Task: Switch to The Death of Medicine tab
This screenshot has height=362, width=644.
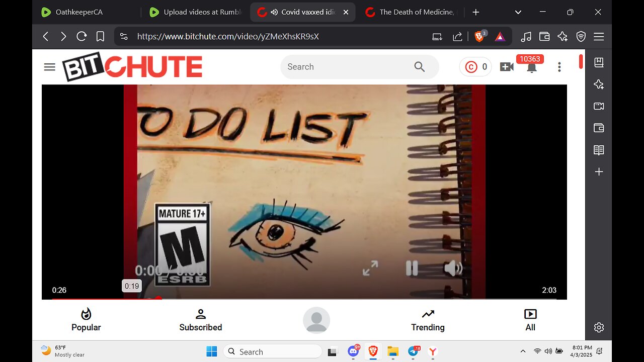Action: pyautogui.click(x=410, y=12)
